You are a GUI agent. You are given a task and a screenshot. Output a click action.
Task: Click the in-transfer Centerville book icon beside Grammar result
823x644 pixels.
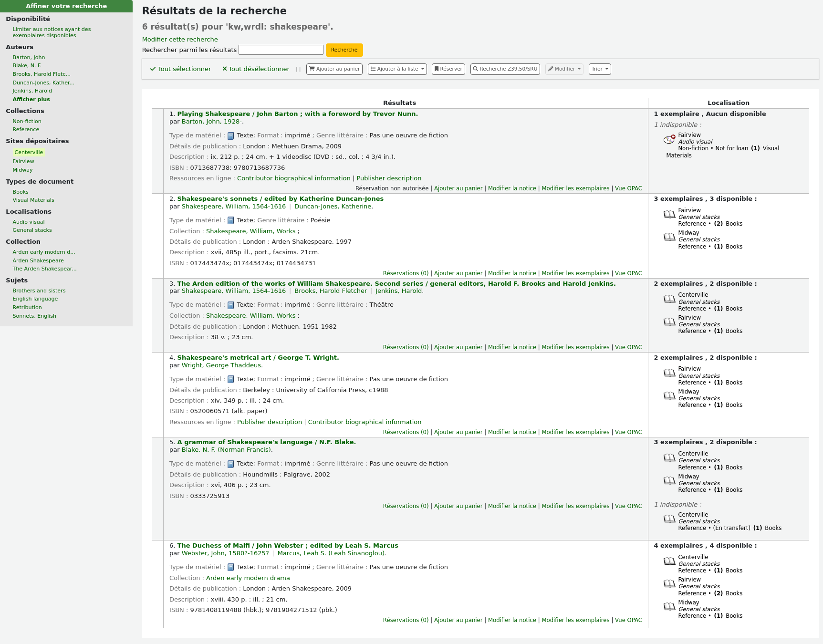(669, 519)
